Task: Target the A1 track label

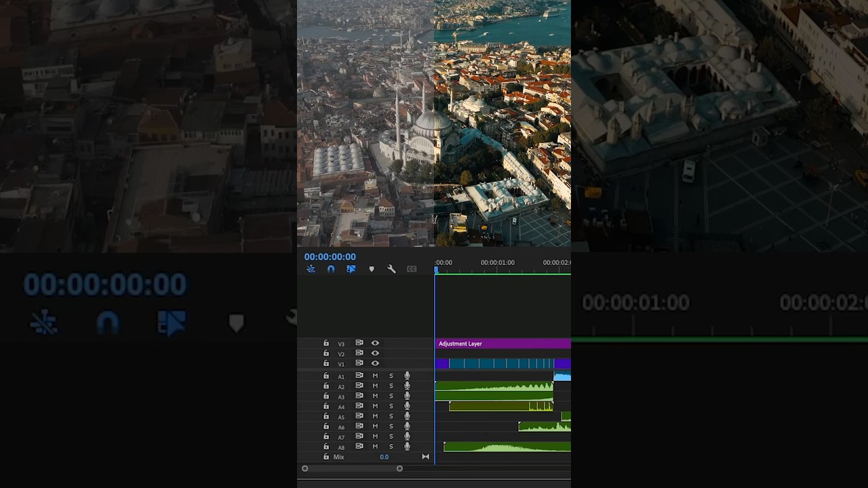Action: pyautogui.click(x=341, y=376)
